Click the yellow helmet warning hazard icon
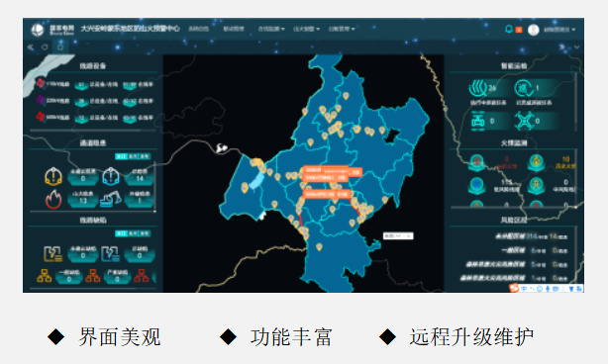Screen dimensions: 608x364 (x=53, y=176)
